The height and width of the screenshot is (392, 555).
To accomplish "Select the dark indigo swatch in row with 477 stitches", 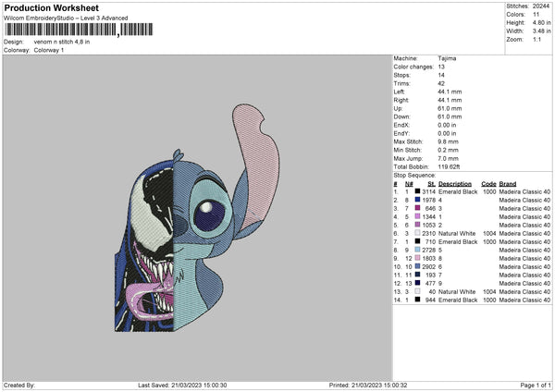I will pyautogui.click(x=418, y=283).
